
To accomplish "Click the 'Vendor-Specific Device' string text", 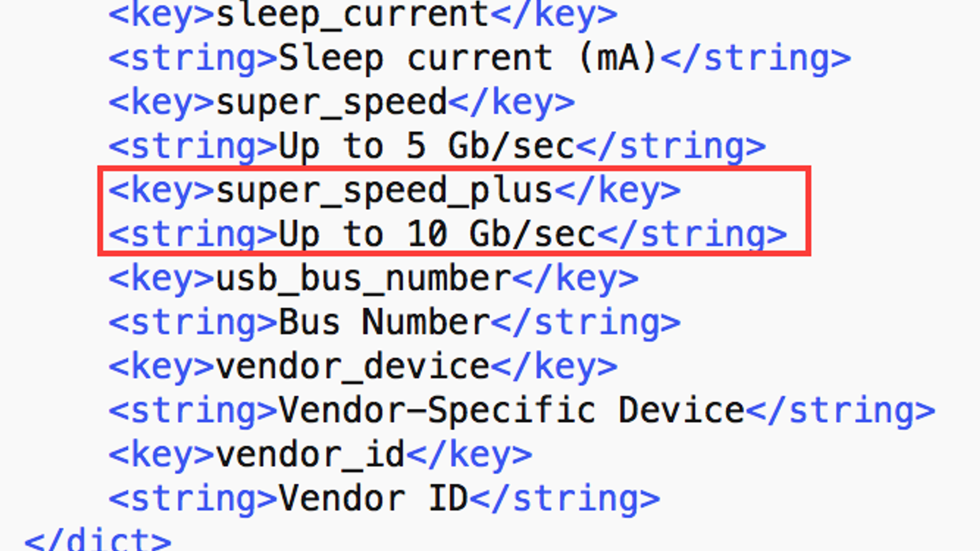I will [x=511, y=410].
